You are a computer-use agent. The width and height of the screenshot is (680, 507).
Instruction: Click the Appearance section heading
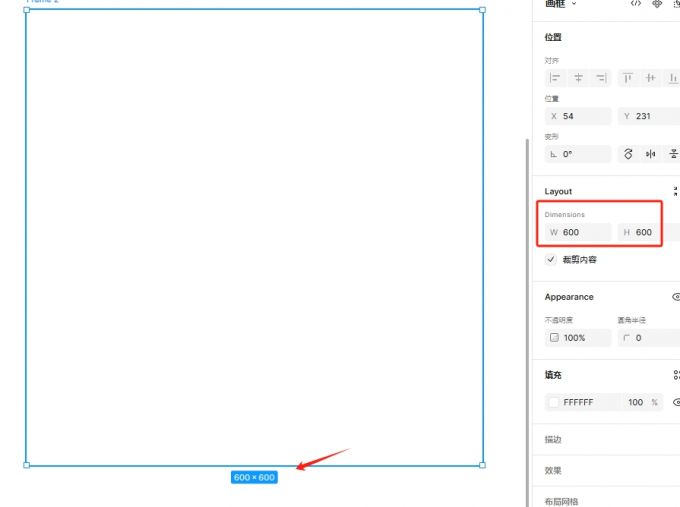point(569,297)
